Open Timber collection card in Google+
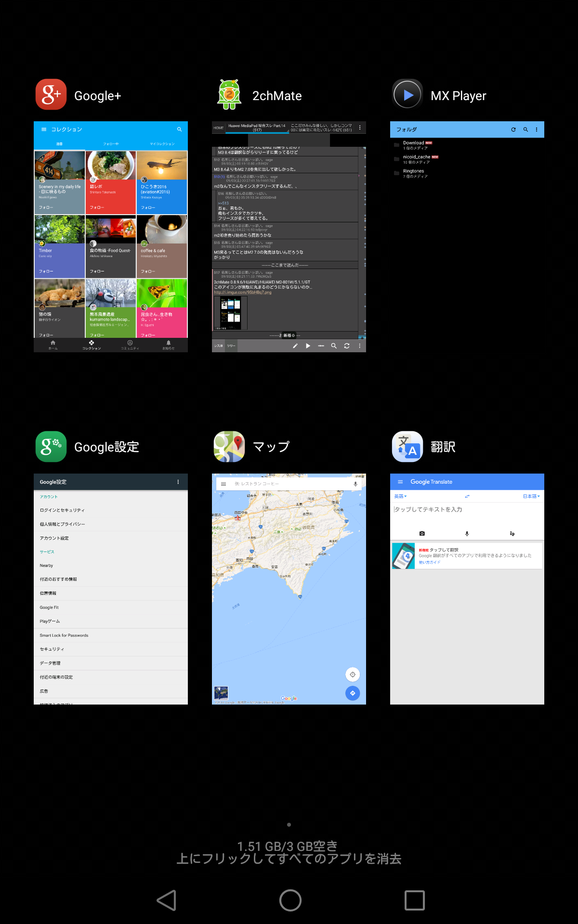The image size is (578, 924). [x=59, y=246]
